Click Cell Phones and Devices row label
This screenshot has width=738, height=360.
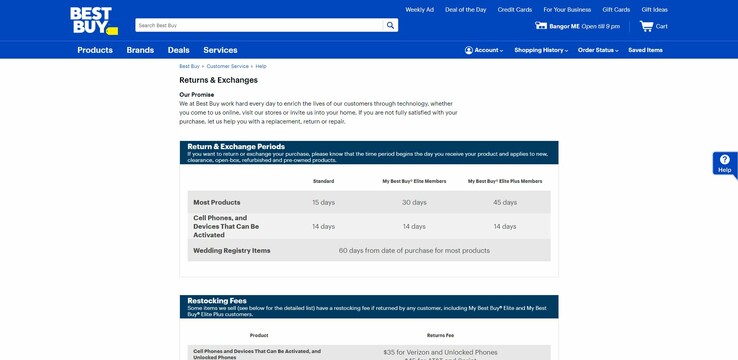tap(226, 226)
